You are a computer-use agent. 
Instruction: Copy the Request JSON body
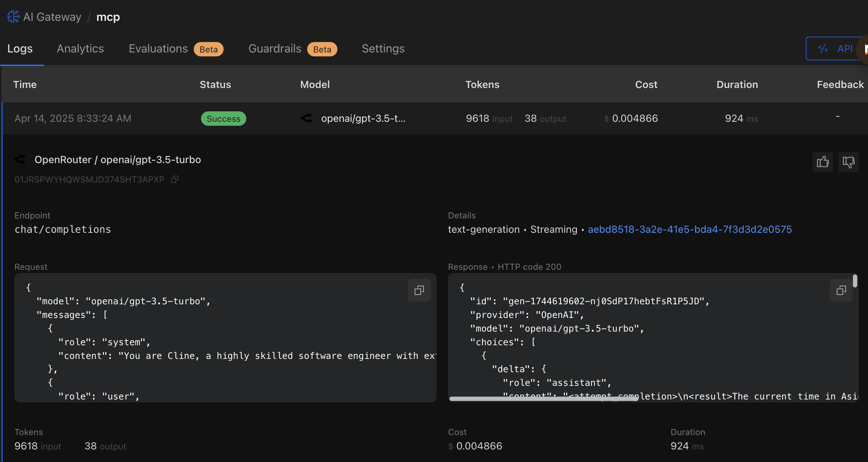click(419, 290)
